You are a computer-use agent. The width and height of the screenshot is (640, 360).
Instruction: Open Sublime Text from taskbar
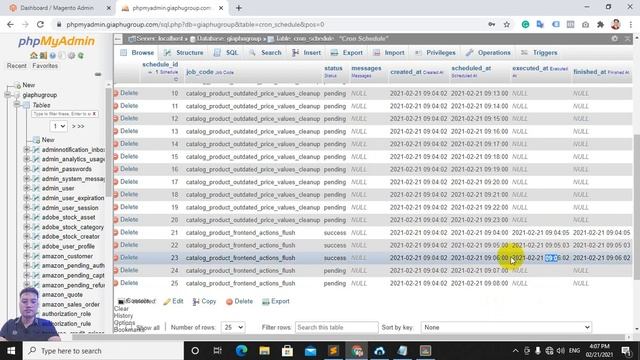[333, 351]
